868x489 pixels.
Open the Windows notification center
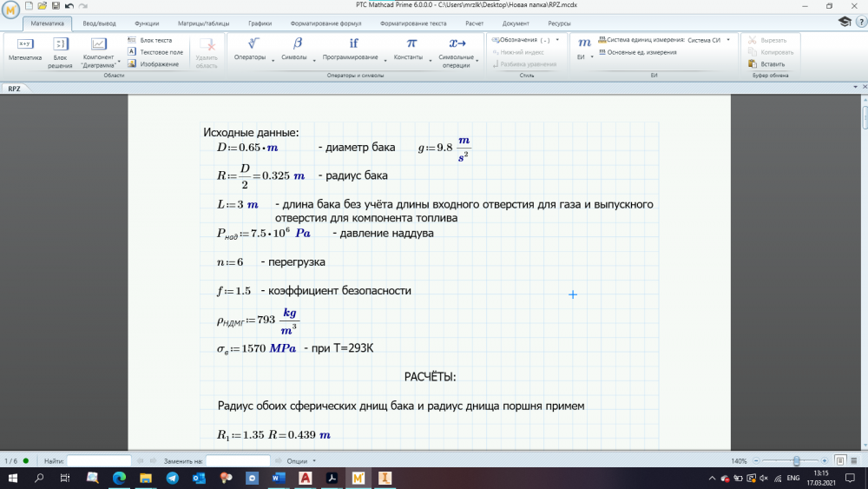tap(851, 478)
